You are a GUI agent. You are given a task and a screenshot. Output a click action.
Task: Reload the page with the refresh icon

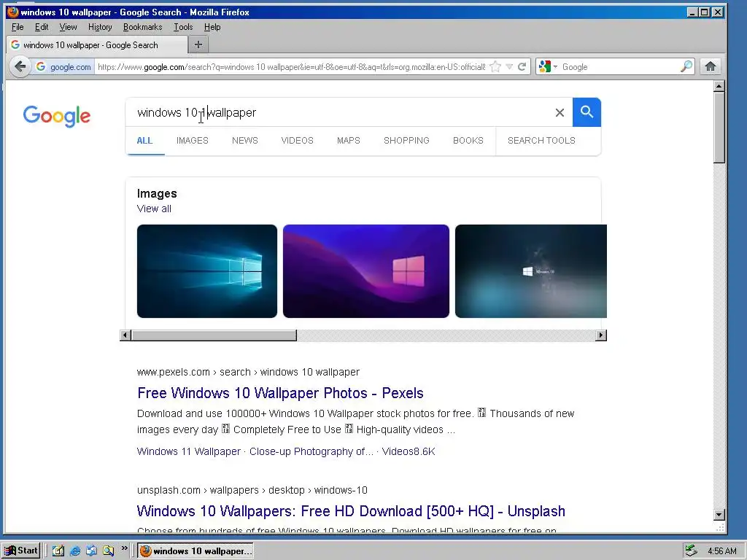coord(522,66)
